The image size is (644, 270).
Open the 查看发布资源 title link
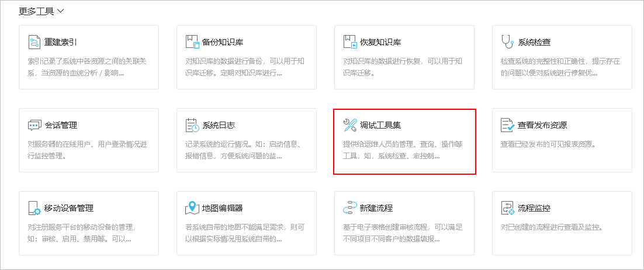(x=542, y=125)
